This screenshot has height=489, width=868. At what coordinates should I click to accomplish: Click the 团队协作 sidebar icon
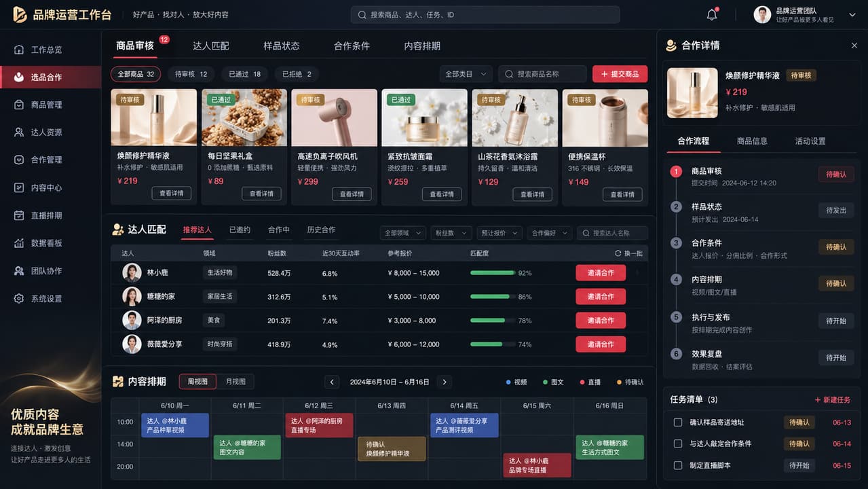click(x=19, y=270)
